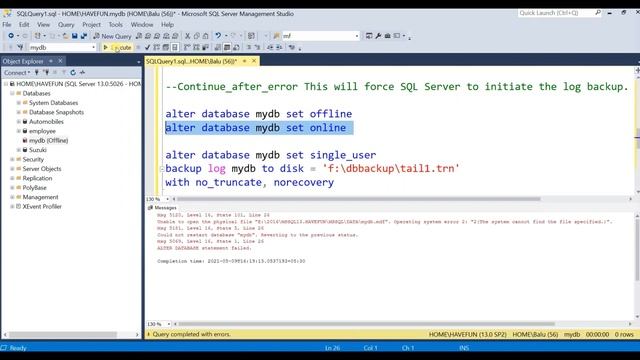This screenshot has height=360, width=640.
Task: Open the Messages pane 130 % zoom dropdown
Action: tap(169, 324)
